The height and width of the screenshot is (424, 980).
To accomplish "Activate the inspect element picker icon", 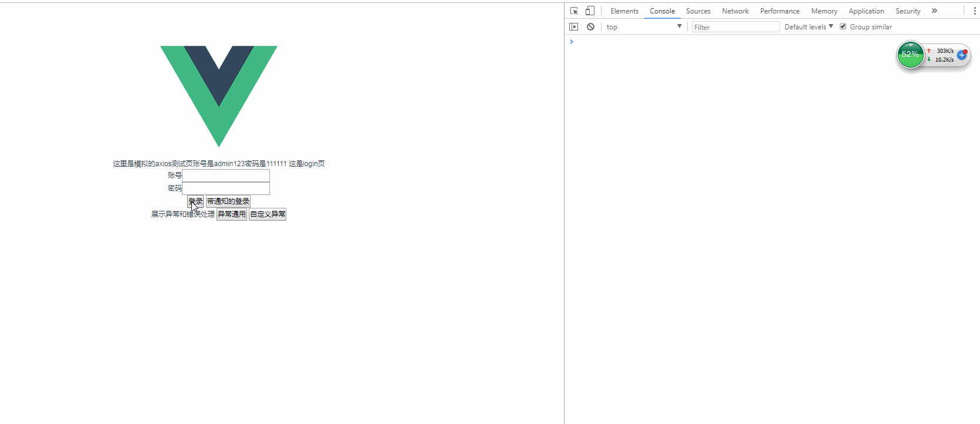I will point(574,11).
